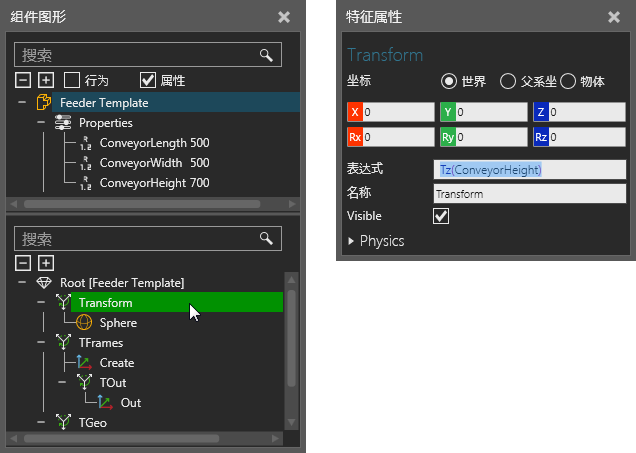636x453 pixels.
Task: Enable the 行为 checkbox
Action: click(72, 80)
